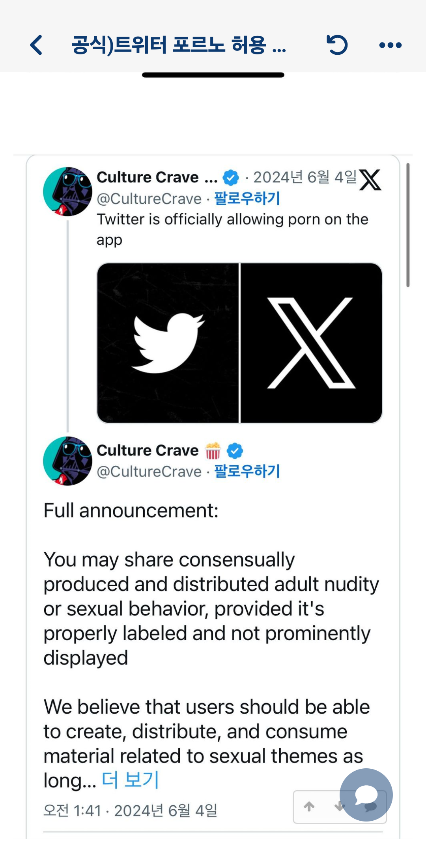Image resolution: width=426 pixels, height=868 pixels.
Task: Follow via 팔로우하기 on the first tweet
Action: pos(247,198)
